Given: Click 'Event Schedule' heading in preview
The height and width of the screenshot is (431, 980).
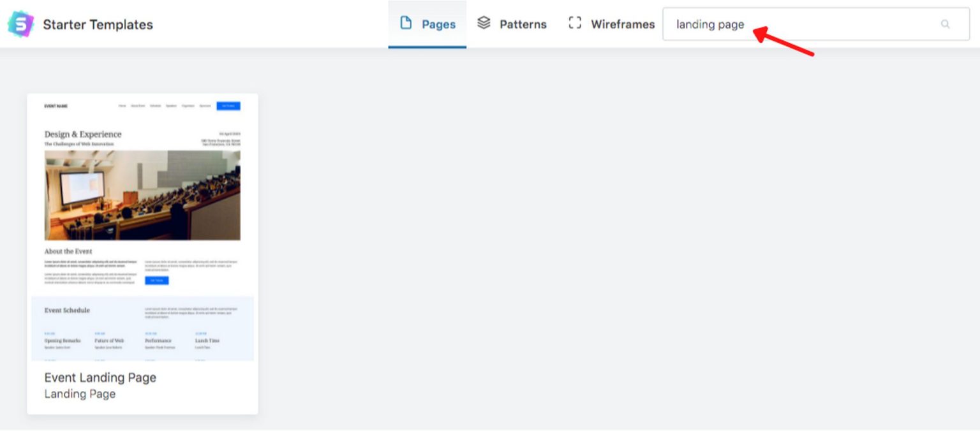Looking at the screenshot, I should click(x=67, y=310).
